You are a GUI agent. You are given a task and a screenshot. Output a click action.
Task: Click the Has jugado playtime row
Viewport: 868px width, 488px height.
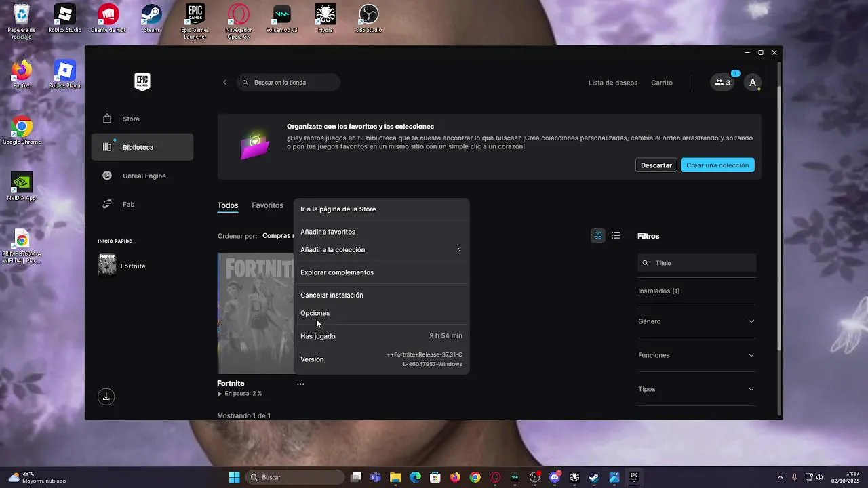[x=381, y=336]
